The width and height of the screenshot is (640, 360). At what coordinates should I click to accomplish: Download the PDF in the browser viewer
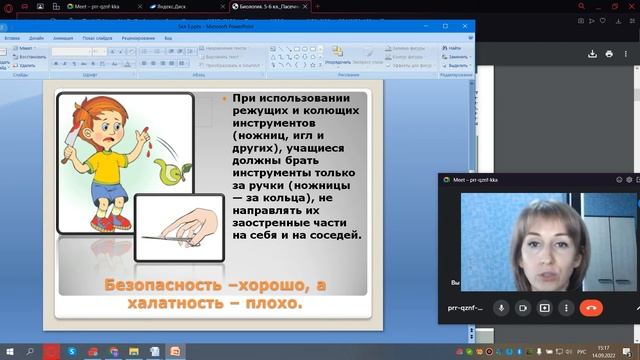pos(592,54)
